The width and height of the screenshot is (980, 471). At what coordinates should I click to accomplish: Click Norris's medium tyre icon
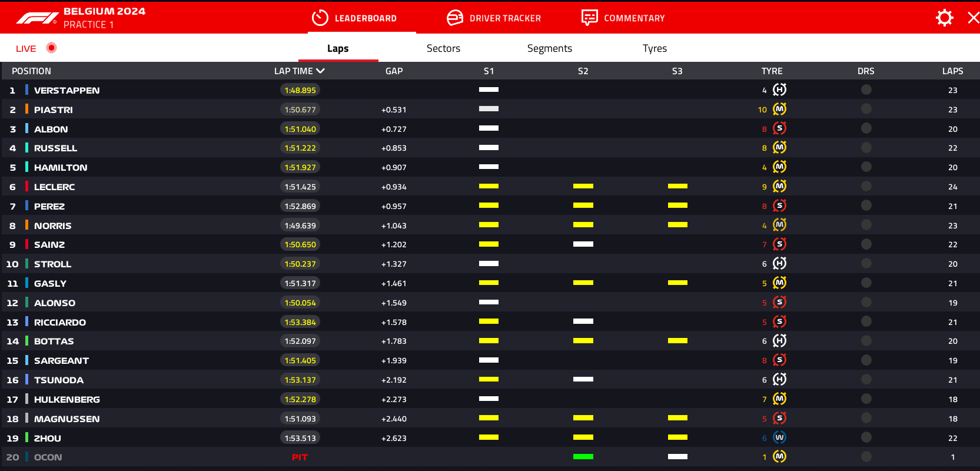coord(779,225)
